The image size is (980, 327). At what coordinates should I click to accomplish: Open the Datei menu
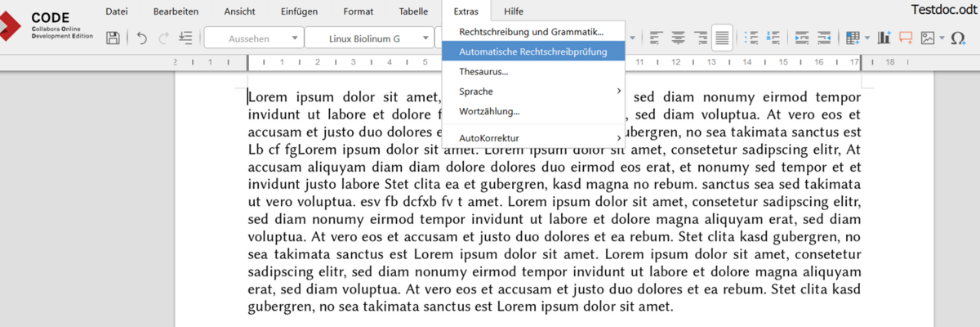click(x=117, y=11)
